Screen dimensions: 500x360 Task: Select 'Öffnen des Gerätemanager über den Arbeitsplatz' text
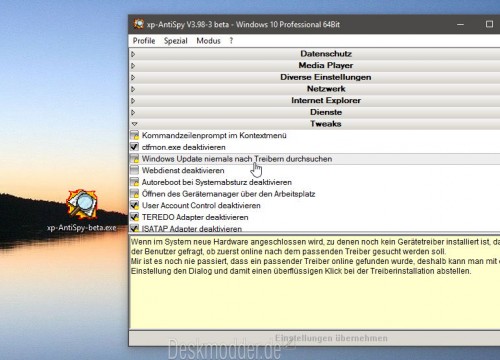point(228,194)
